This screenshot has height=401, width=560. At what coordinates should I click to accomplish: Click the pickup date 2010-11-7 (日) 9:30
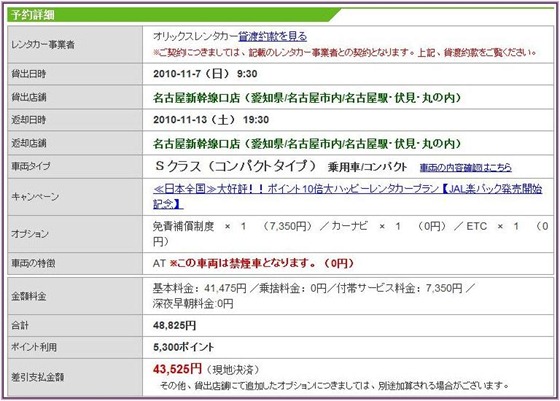pyautogui.click(x=205, y=74)
